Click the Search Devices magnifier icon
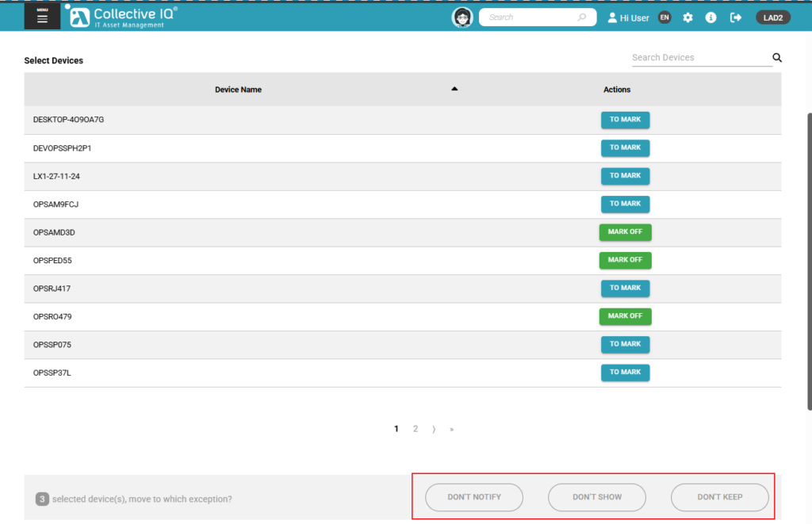 [x=777, y=58]
